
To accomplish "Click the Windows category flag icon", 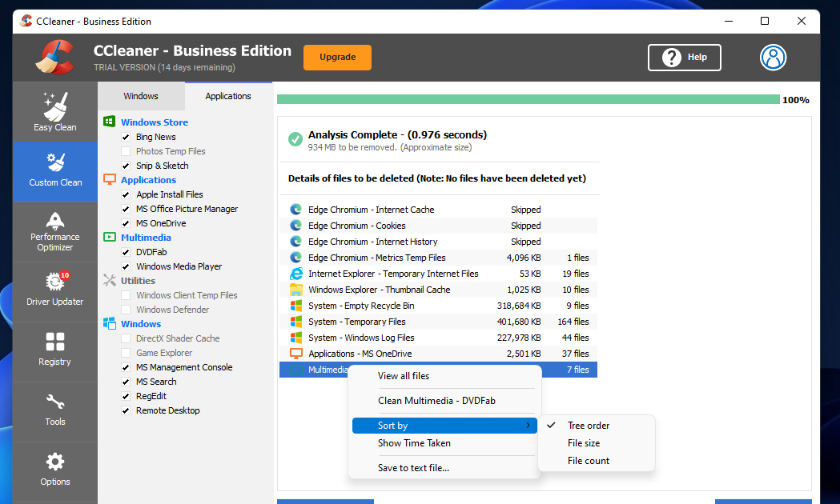I will coord(109,323).
